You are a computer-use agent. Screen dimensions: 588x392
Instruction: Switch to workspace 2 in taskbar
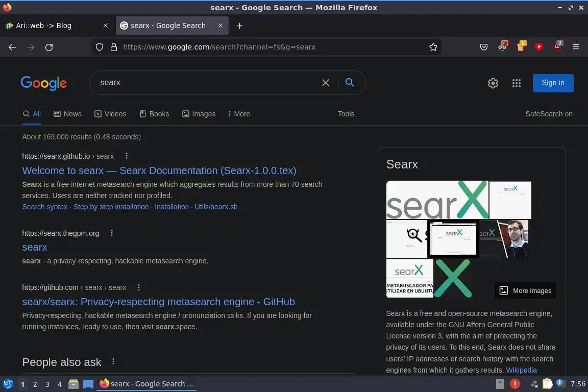[x=35, y=384]
